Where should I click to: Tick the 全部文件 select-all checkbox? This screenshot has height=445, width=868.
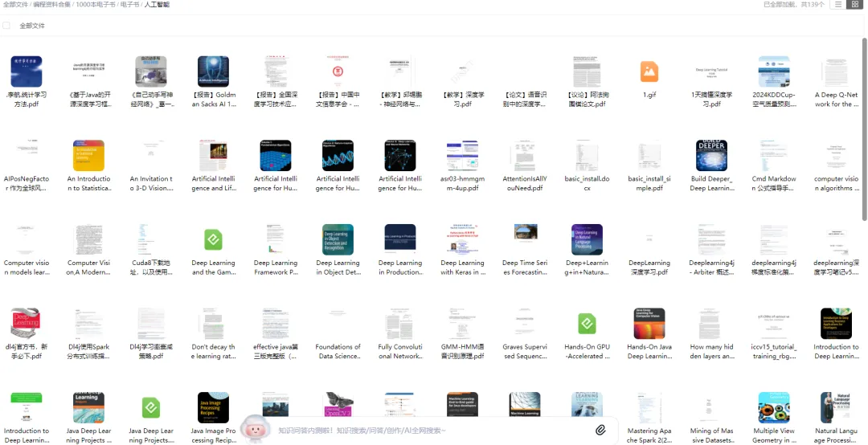[6, 26]
